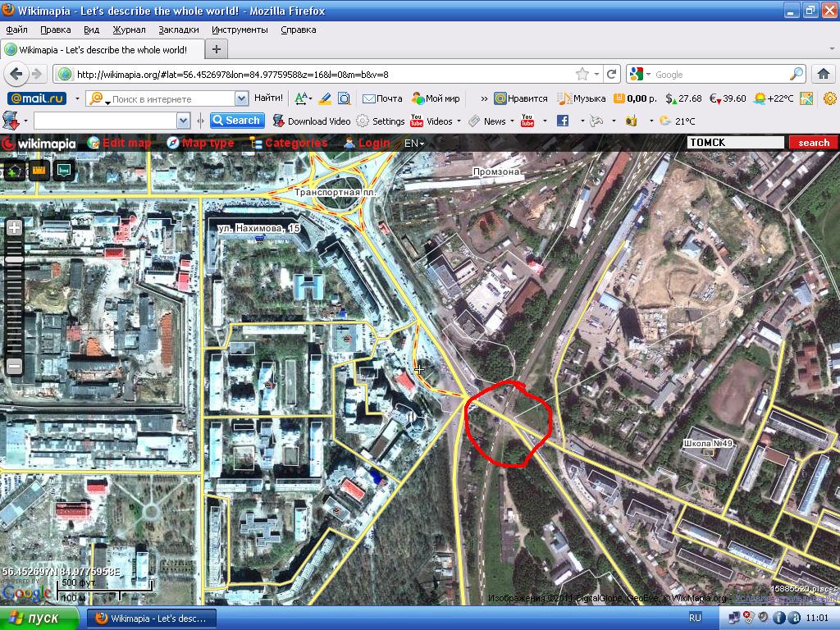840x630 pixels.
Task: Expand the Mail.ru search box dropdown arrow
Action: coord(241,98)
